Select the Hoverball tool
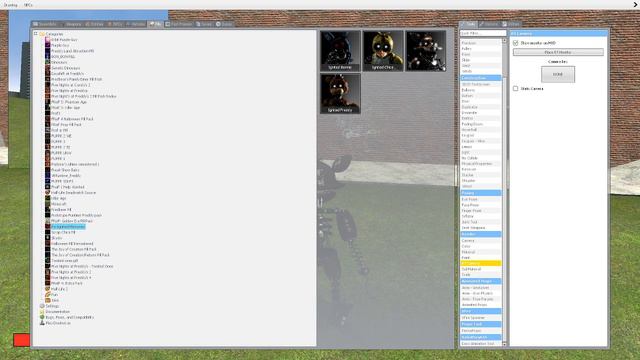Image resolution: width=640 pixels, height=360 pixels. [x=481, y=129]
